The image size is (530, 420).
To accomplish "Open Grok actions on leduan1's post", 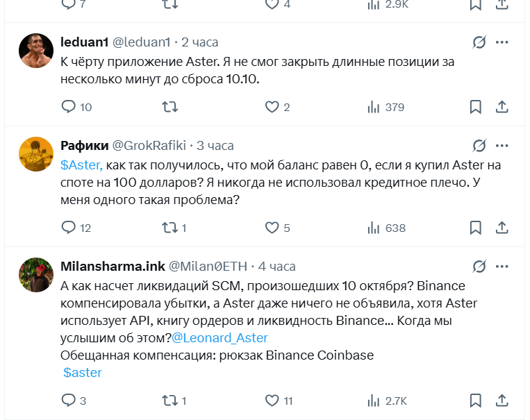I will click(x=479, y=43).
